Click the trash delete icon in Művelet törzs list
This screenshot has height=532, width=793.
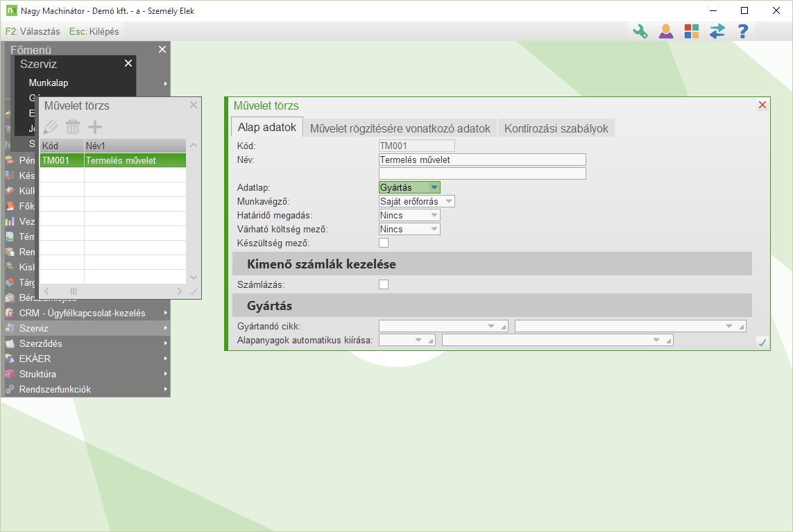click(73, 126)
